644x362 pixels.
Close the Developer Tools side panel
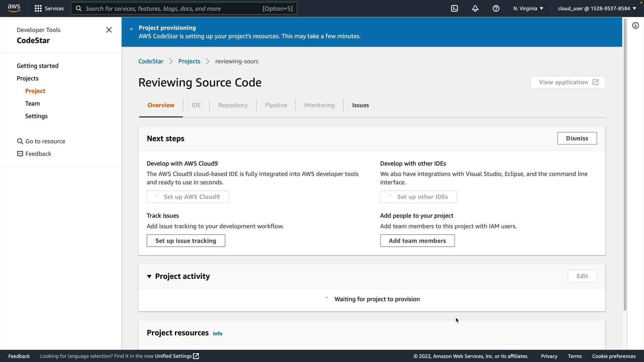(109, 30)
